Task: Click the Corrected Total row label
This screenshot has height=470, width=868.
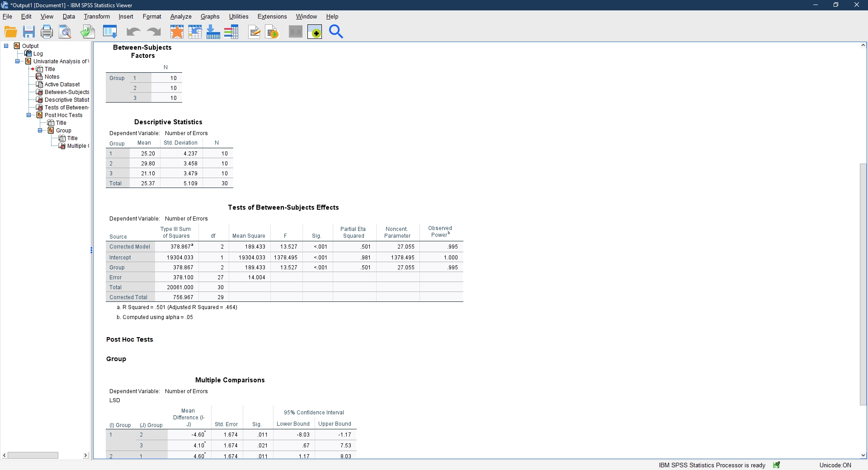Action: click(x=128, y=297)
